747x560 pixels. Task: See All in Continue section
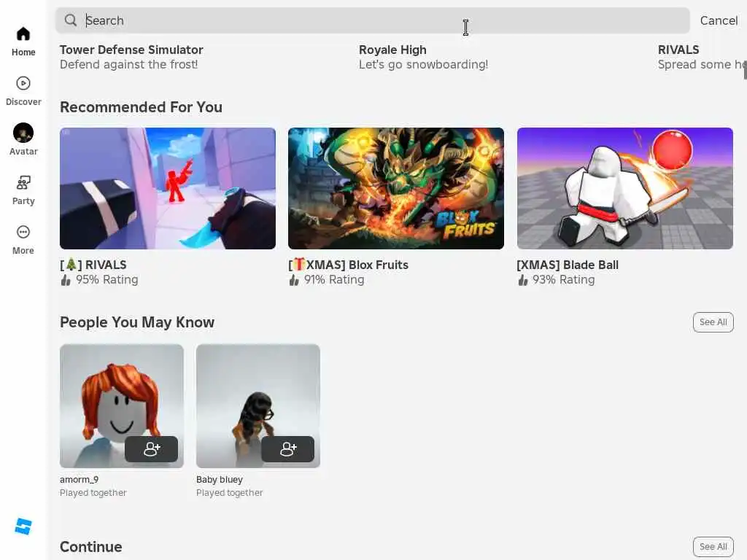[x=713, y=546]
